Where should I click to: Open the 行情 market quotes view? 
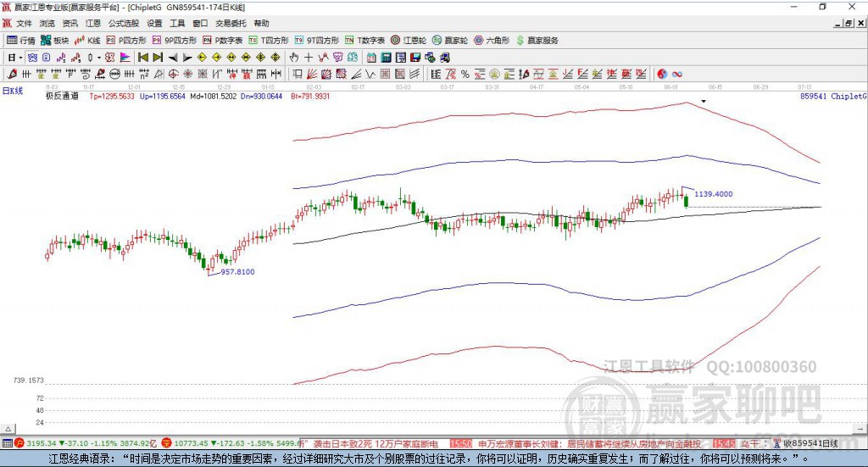tap(20, 41)
